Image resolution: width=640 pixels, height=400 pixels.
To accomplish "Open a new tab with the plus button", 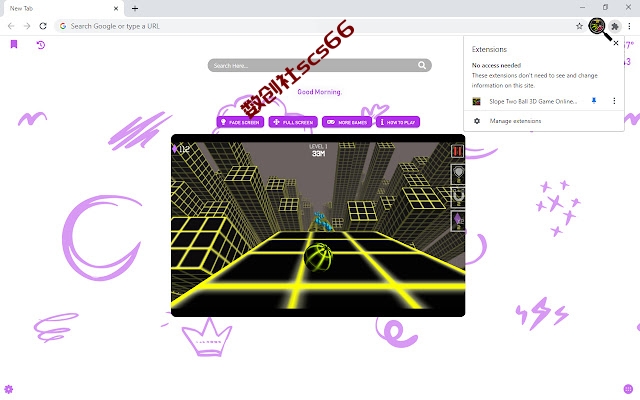I will pos(135,8).
